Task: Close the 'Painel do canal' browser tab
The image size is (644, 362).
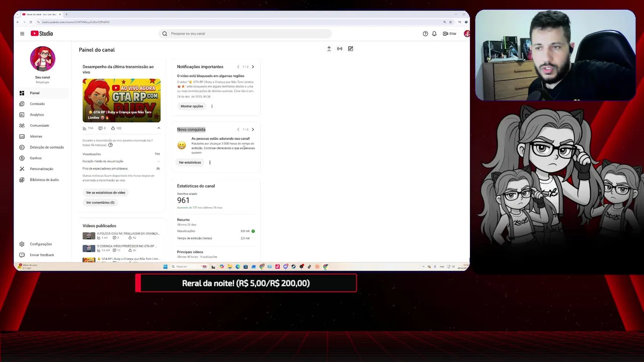Action: coord(60,14)
